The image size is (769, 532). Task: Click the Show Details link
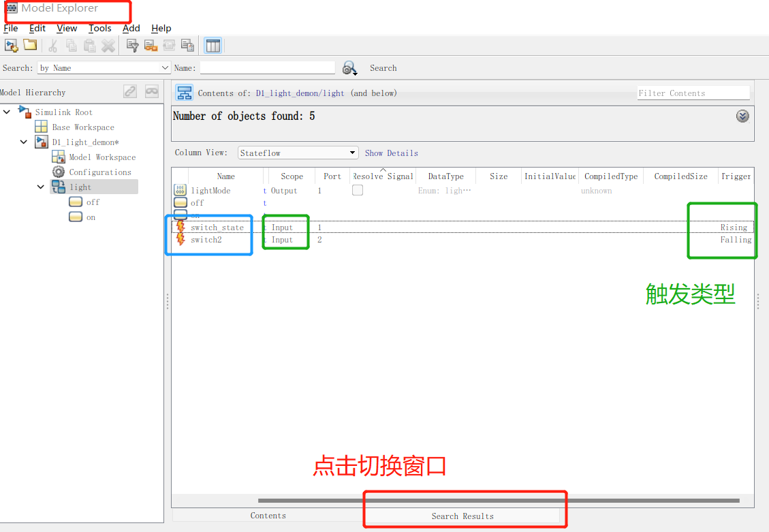coord(391,153)
